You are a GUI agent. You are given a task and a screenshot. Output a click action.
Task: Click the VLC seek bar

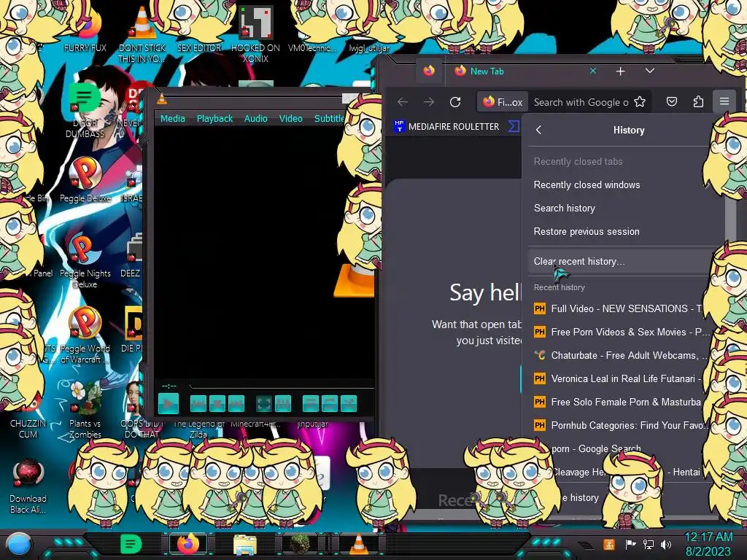click(x=281, y=385)
